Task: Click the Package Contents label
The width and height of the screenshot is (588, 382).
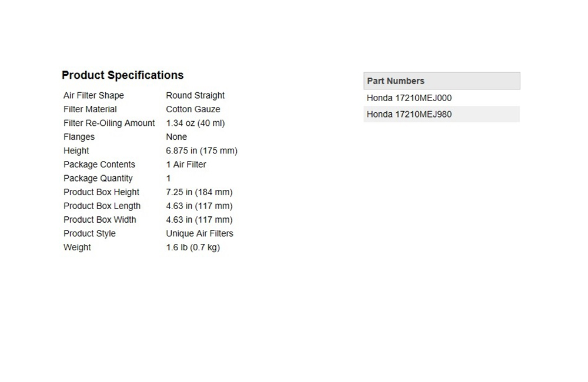Action: (99, 165)
